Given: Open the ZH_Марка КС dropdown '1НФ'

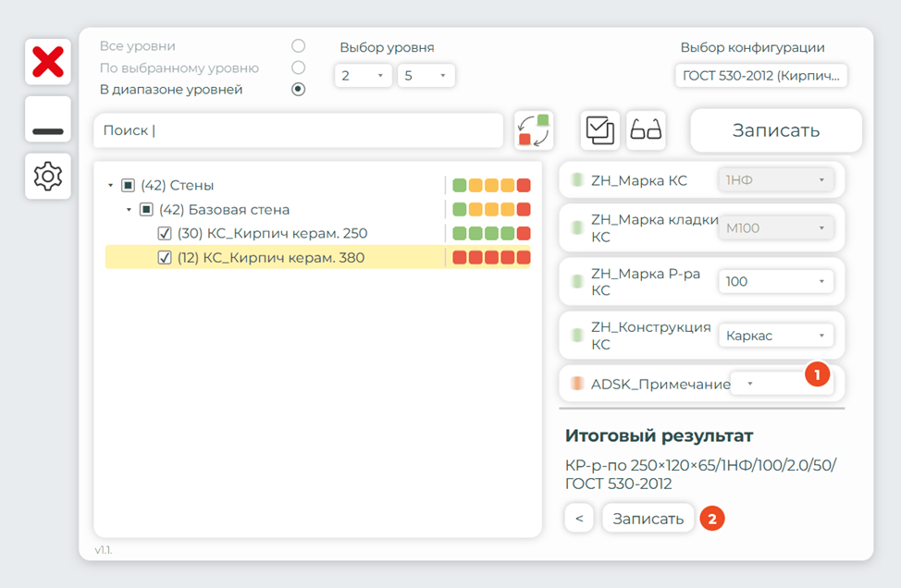Looking at the screenshot, I should point(776,180).
